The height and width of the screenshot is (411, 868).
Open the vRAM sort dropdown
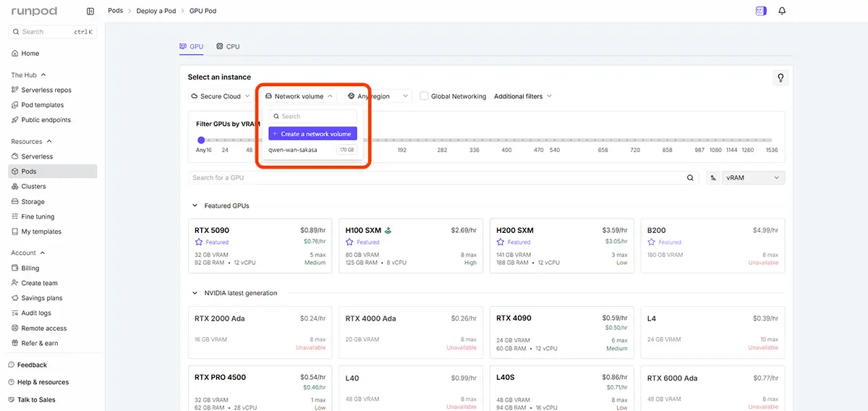tap(754, 177)
